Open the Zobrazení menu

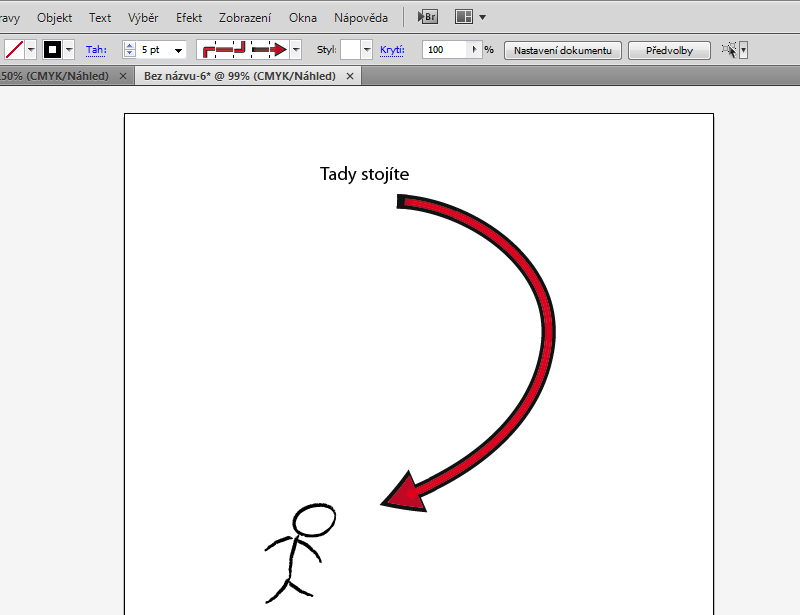tap(245, 18)
